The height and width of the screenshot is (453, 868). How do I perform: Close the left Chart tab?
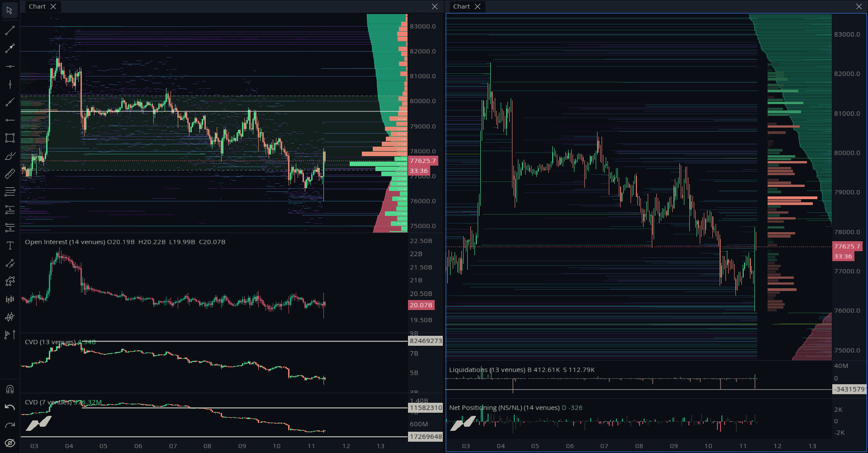click(x=53, y=6)
